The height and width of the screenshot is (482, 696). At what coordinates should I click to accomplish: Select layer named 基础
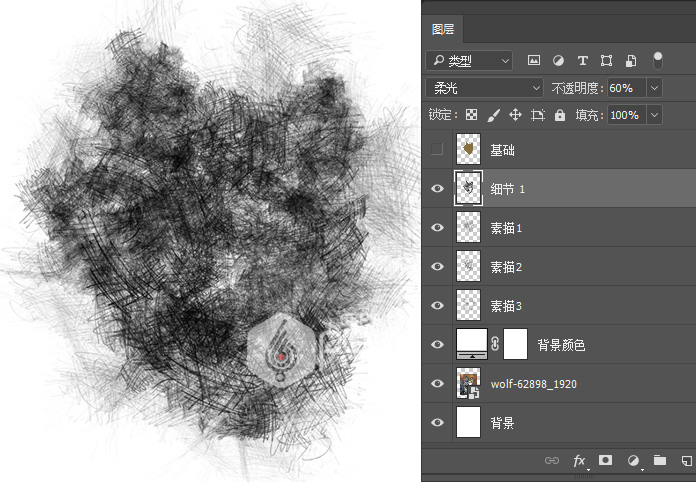tap(502, 150)
